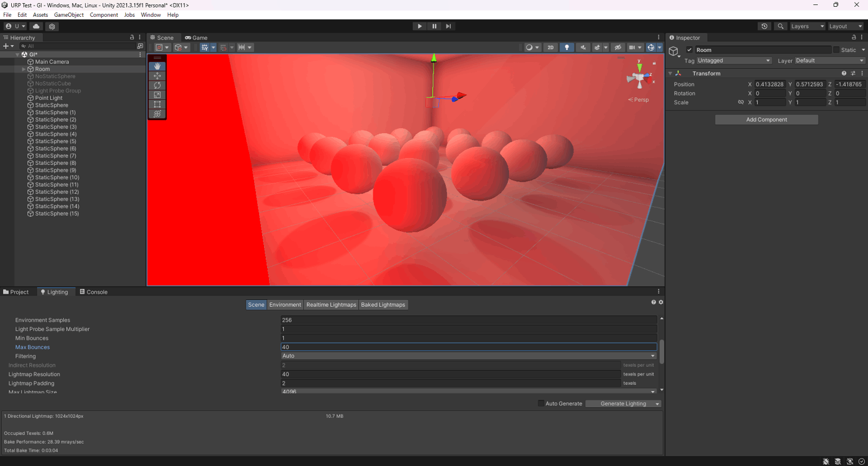Image resolution: width=868 pixels, height=466 pixels.
Task: Toggle scene gizmos button
Action: coord(651,47)
